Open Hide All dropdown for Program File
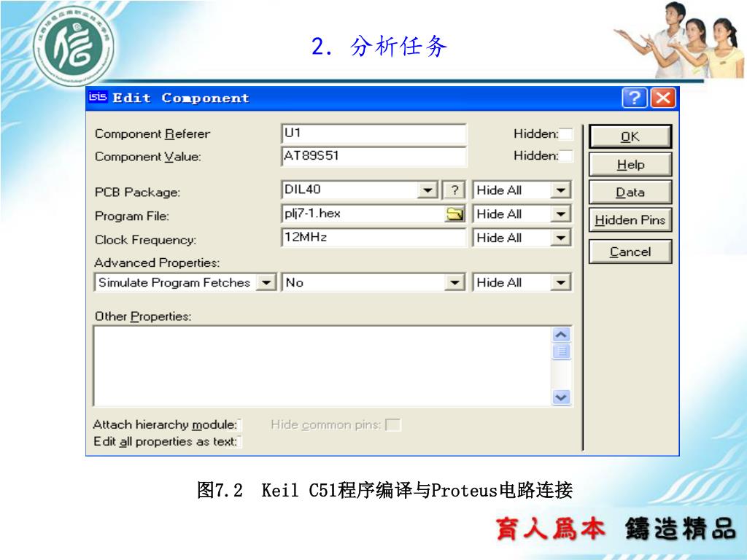Image resolution: width=747 pixels, height=560 pixels. coord(561,214)
